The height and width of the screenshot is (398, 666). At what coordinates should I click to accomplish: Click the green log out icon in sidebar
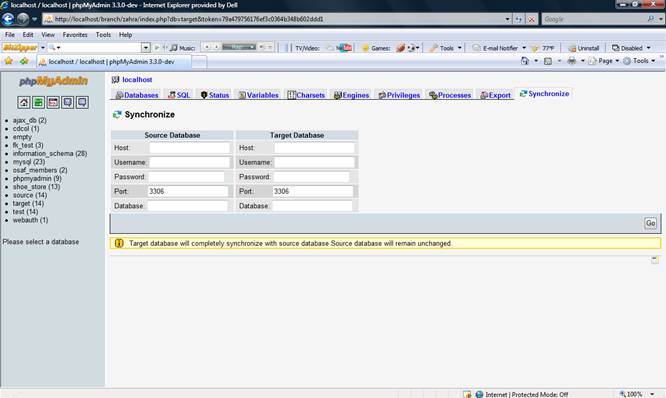click(38, 102)
